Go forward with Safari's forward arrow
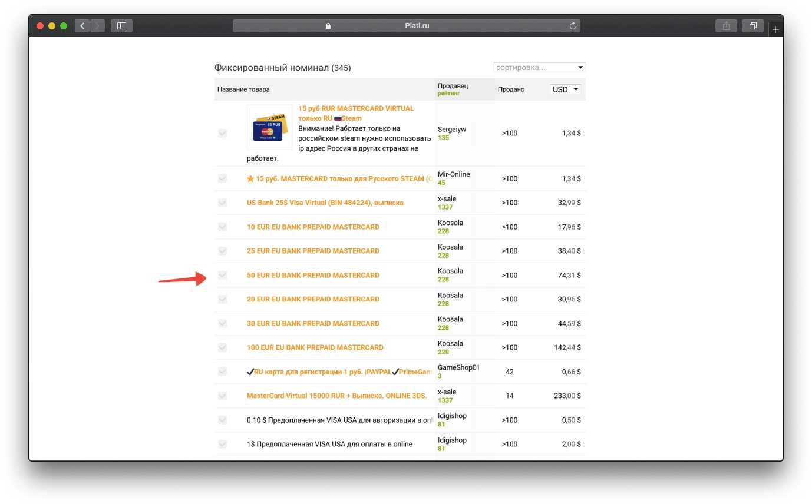The image size is (812, 504). click(97, 26)
